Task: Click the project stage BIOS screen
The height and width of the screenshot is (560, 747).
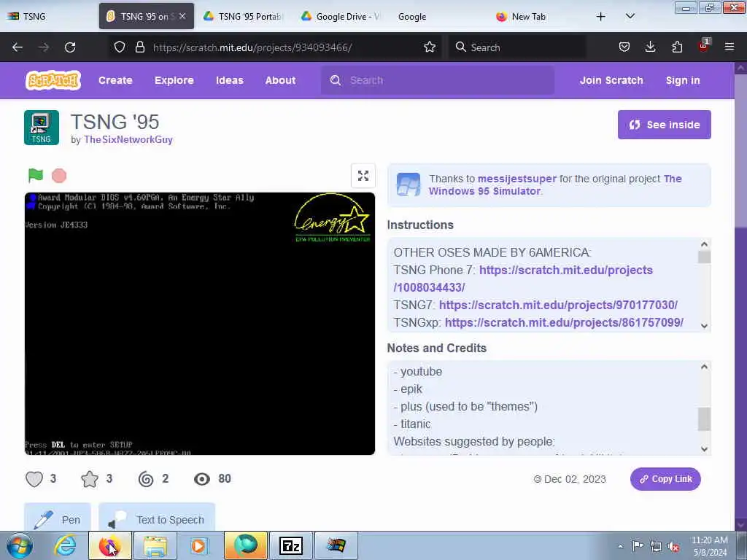Action: click(200, 324)
